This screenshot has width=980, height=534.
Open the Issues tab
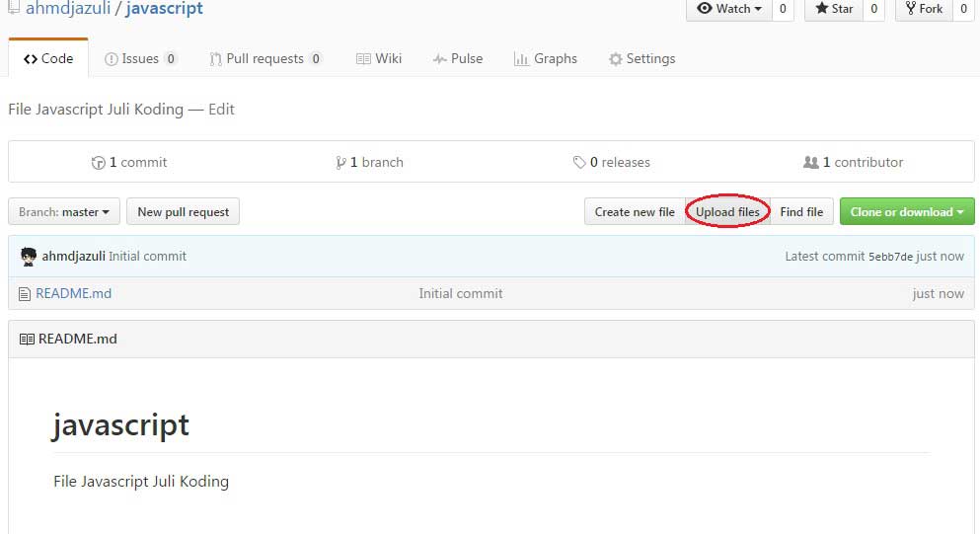(140, 59)
